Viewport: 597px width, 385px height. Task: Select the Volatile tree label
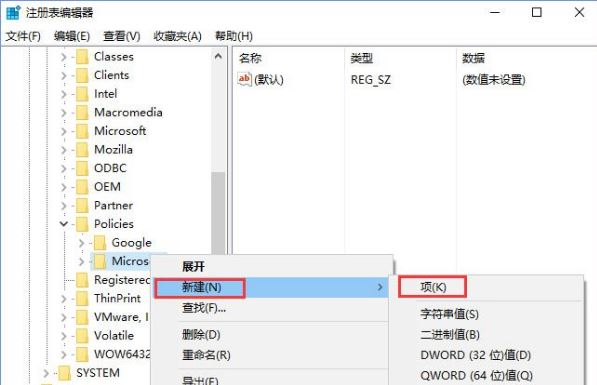(x=114, y=336)
